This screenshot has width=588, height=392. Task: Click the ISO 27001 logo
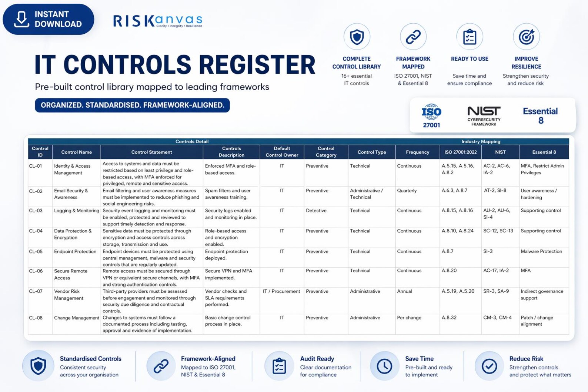tap(431, 116)
